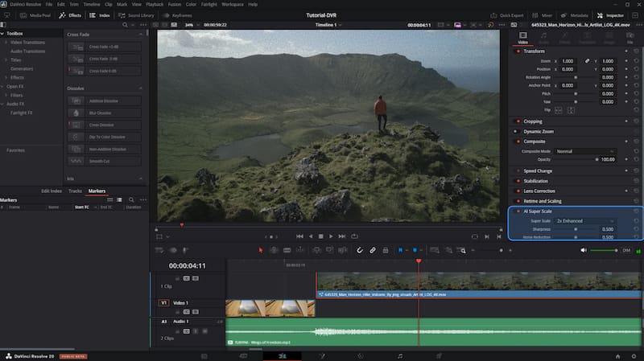Toggle the Transform section enable dot

[518, 51]
